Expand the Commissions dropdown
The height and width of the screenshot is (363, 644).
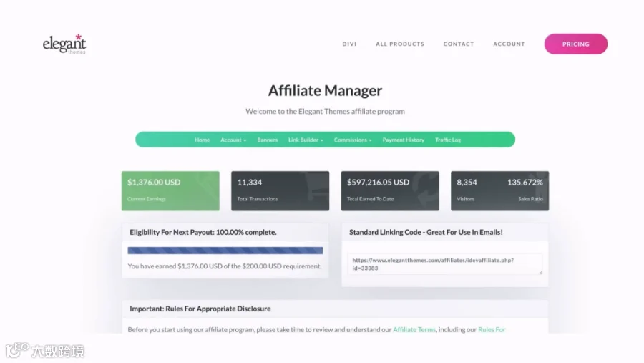tap(353, 140)
